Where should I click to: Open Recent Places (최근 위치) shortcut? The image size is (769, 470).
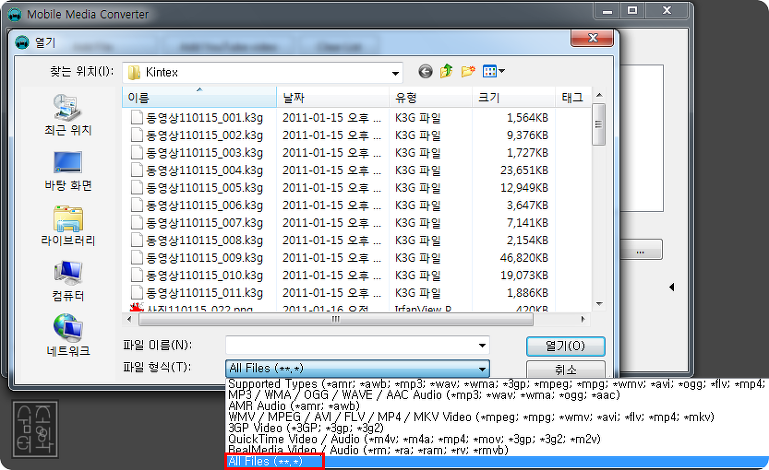pos(68,115)
